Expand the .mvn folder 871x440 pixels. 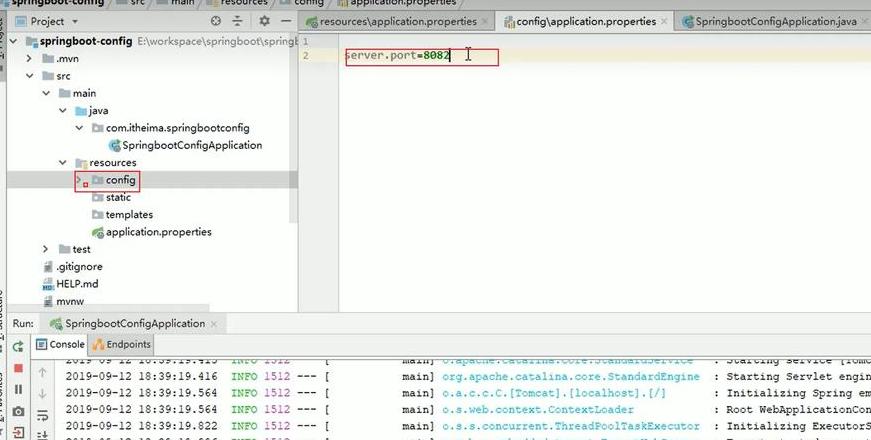click(x=29, y=58)
